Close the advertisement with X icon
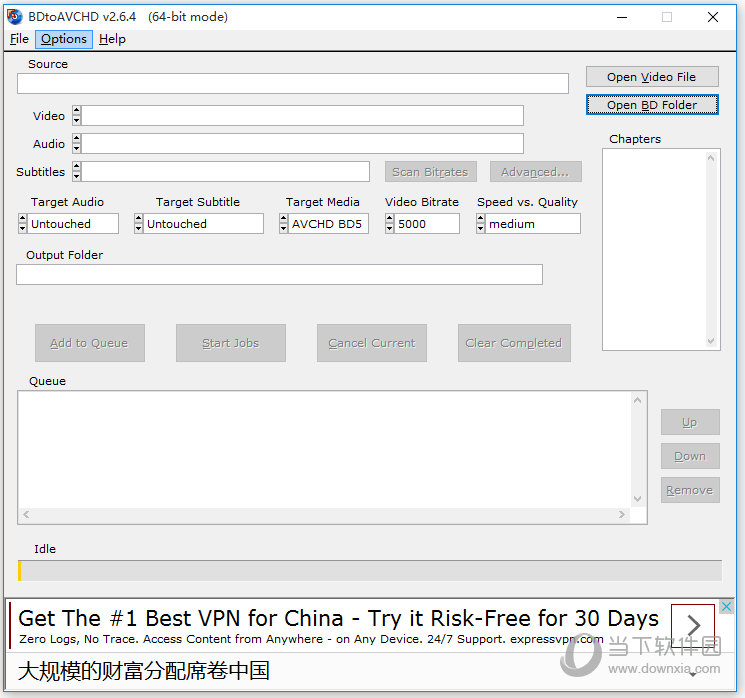This screenshot has height=698, width=745. (x=726, y=606)
